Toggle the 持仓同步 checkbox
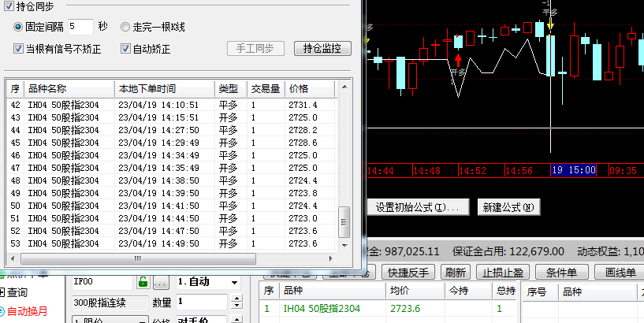 coord(9,6)
